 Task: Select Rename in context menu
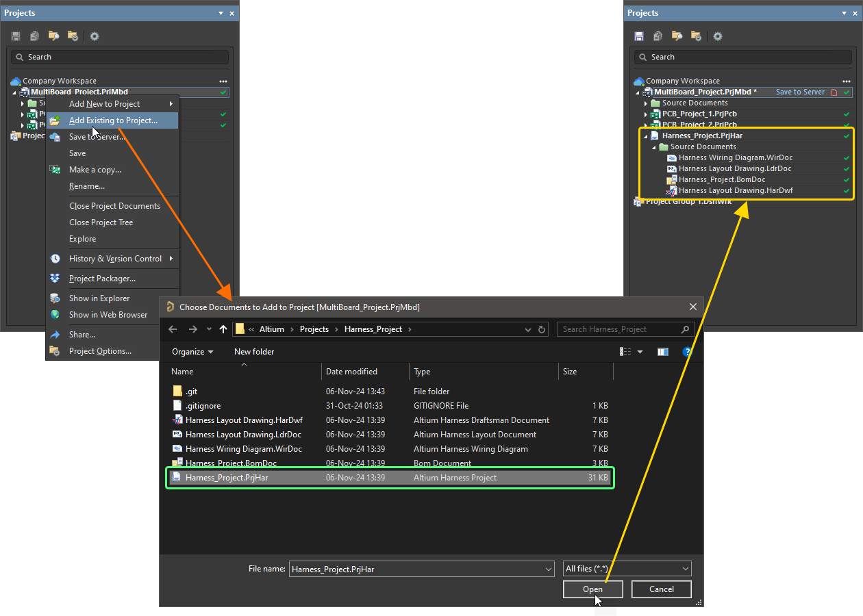point(112,186)
